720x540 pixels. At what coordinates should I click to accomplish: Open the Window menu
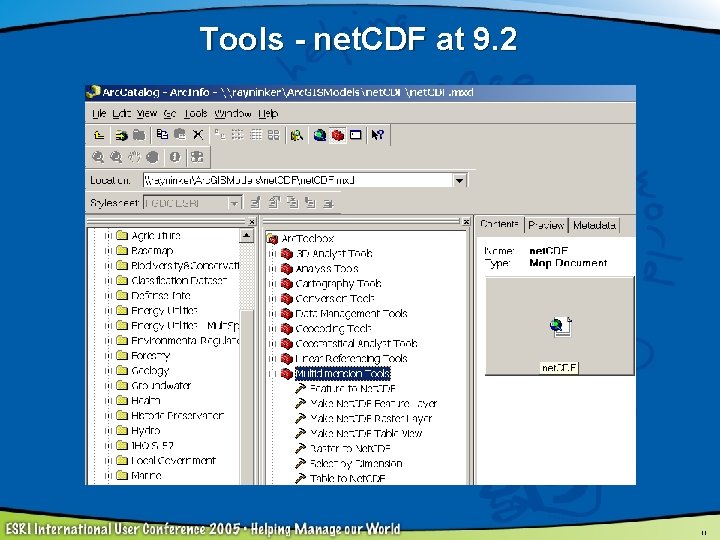tap(233, 113)
